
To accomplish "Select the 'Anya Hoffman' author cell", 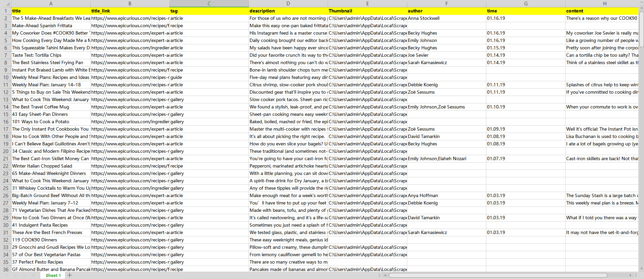I will 446,195.
